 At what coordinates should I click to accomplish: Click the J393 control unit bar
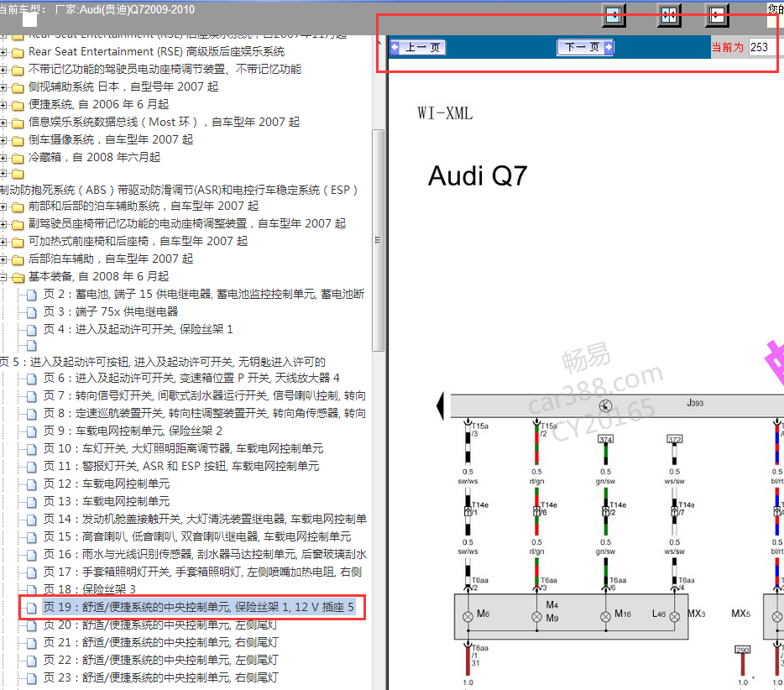click(617, 405)
